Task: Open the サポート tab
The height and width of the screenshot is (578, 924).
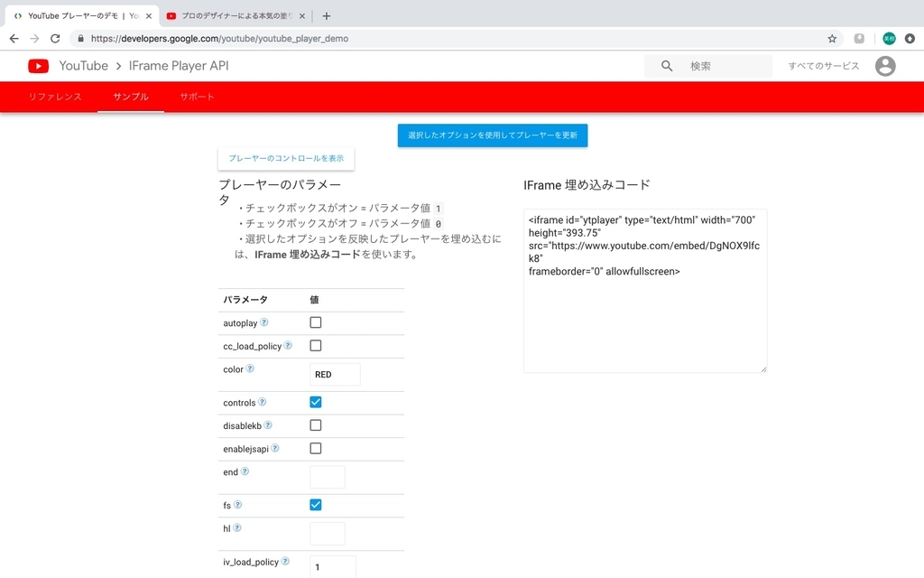Action: coord(198,97)
